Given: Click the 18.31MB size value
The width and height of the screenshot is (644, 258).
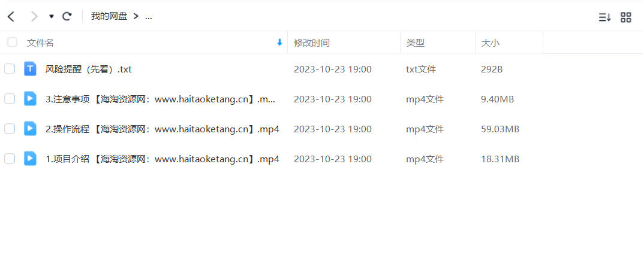Looking at the screenshot, I should point(500,159).
